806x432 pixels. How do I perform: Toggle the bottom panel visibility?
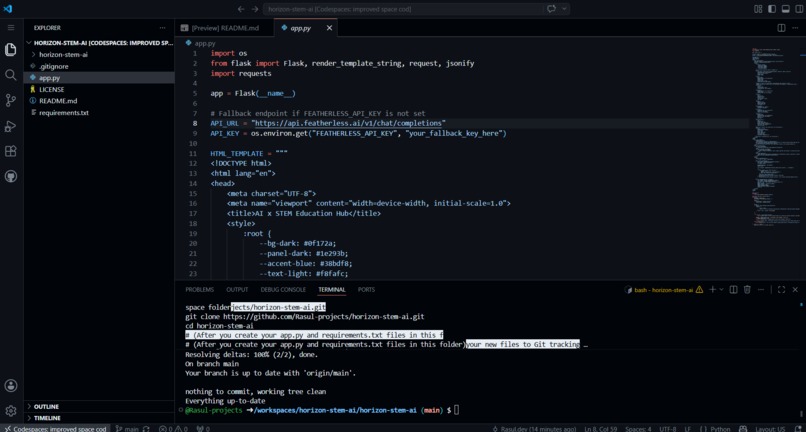coord(785,9)
